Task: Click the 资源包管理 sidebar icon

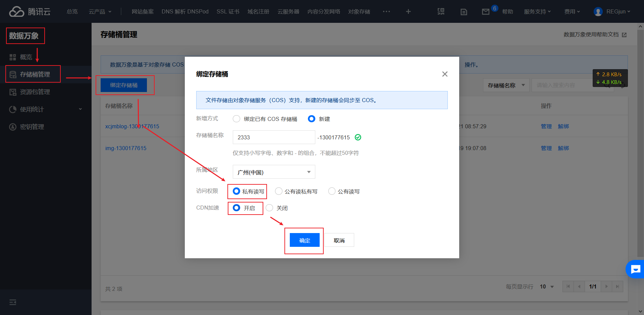Action: tap(13, 92)
